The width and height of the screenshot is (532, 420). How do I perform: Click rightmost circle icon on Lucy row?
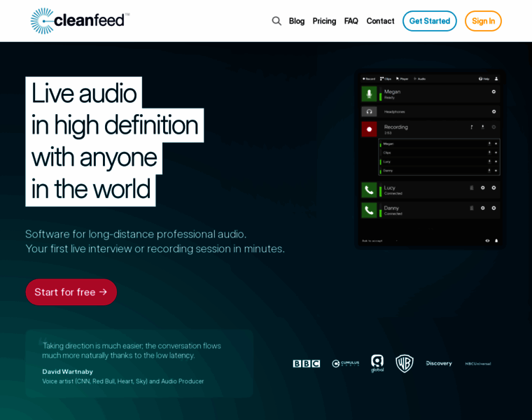(x=493, y=188)
